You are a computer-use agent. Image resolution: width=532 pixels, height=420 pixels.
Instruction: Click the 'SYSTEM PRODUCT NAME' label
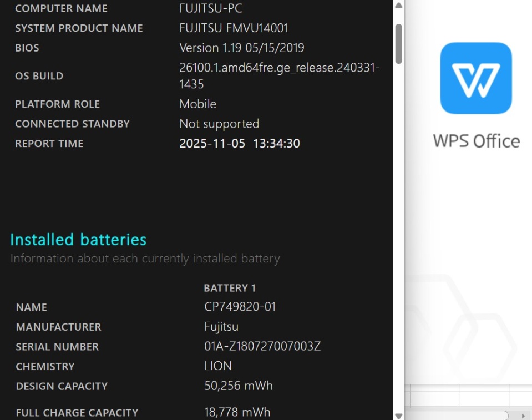click(79, 28)
